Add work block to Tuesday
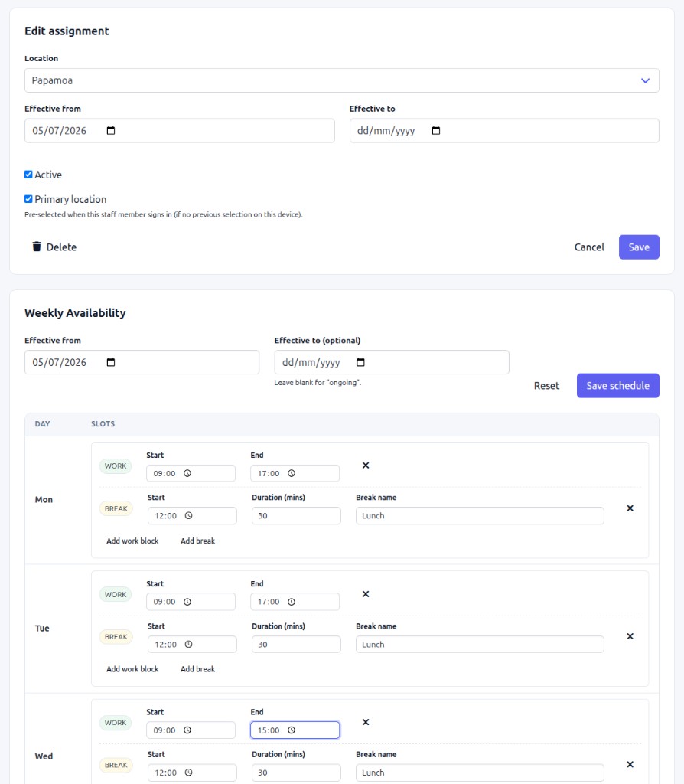Image resolution: width=684 pixels, height=784 pixels. click(132, 669)
